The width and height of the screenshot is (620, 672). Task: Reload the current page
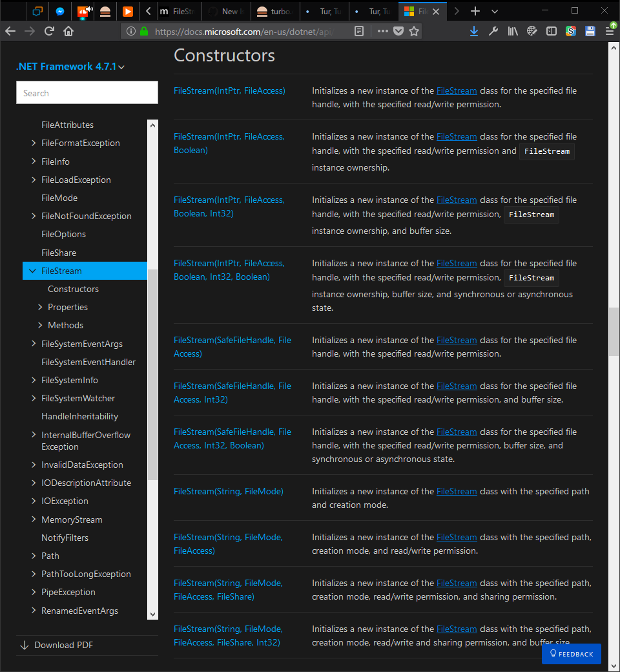click(50, 30)
